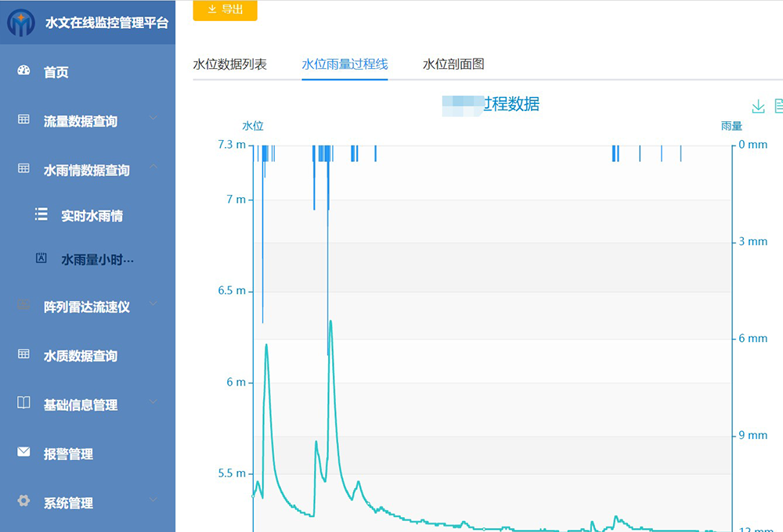Click the 基础信息管理 book icon
Screen dimensions: 783x532
23,403
